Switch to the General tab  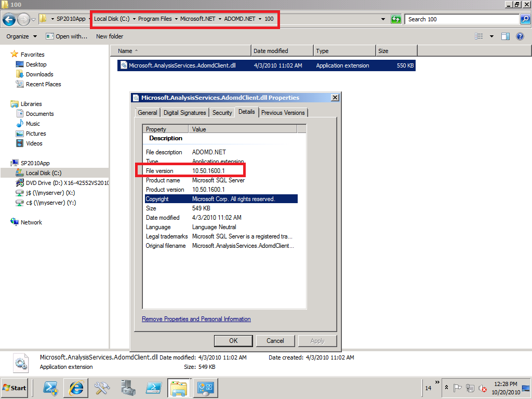click(x=147, y=113)
